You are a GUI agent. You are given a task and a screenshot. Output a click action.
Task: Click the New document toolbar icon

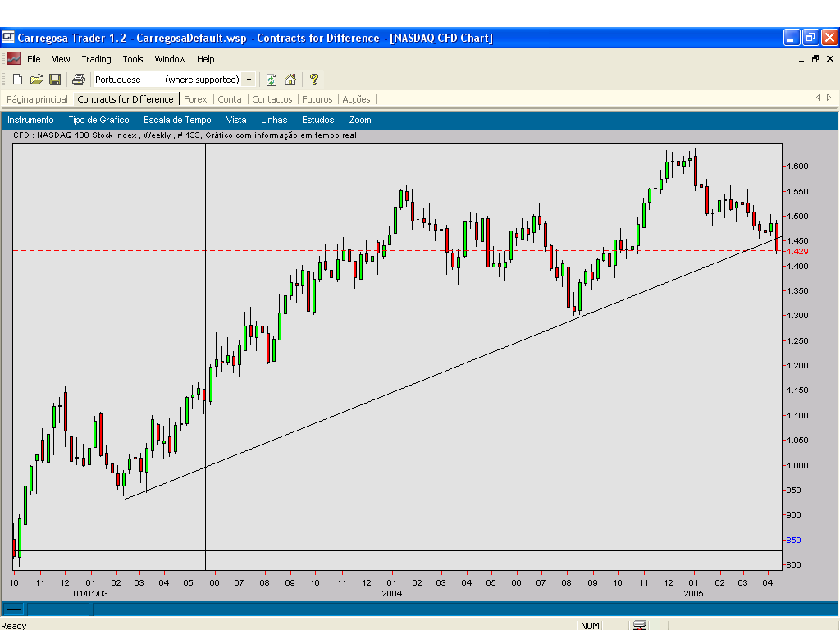click(x=17, y=80)
